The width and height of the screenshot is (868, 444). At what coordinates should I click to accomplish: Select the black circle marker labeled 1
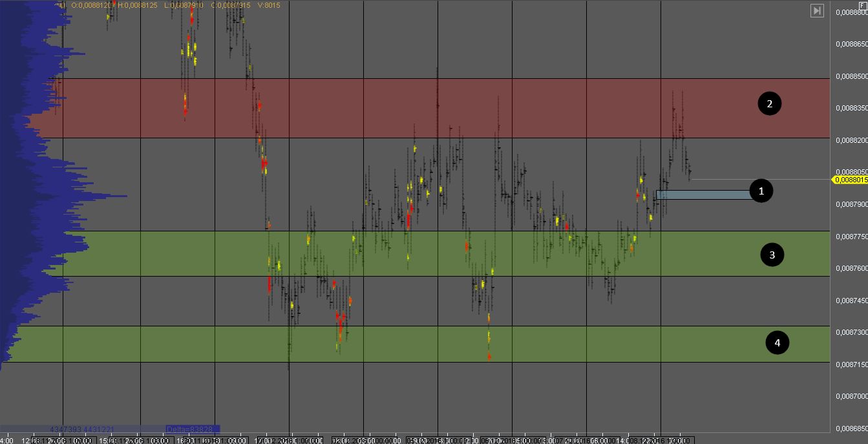[761, 191]
